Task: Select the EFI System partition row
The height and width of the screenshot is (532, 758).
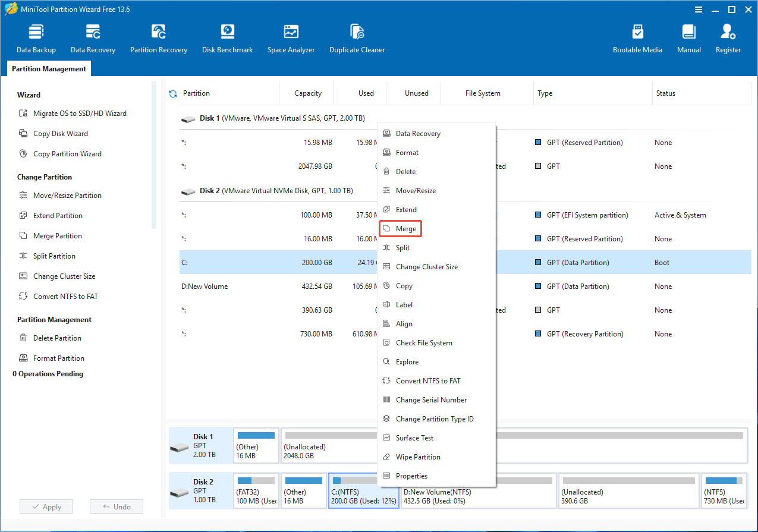Action: point(465,215)
